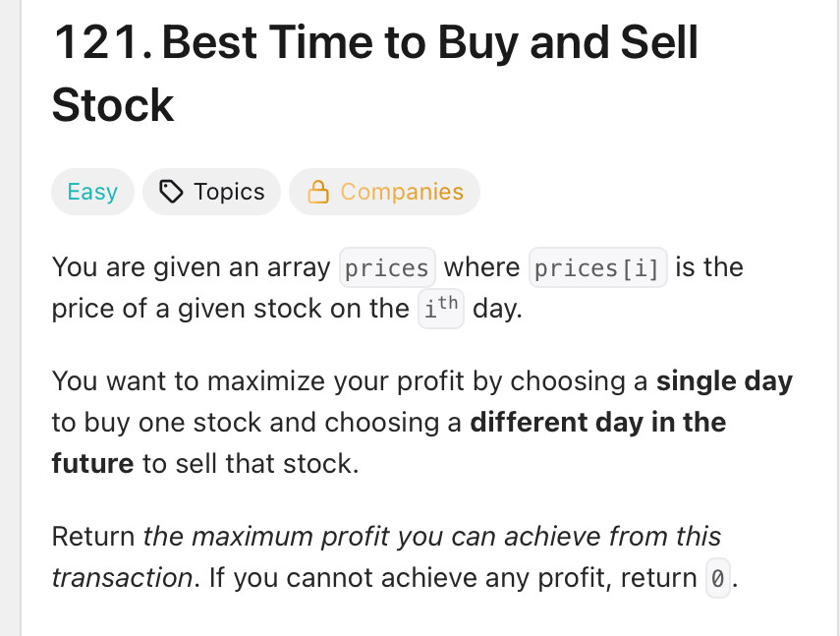Click the text to sell that stock

tap(251, 463)
